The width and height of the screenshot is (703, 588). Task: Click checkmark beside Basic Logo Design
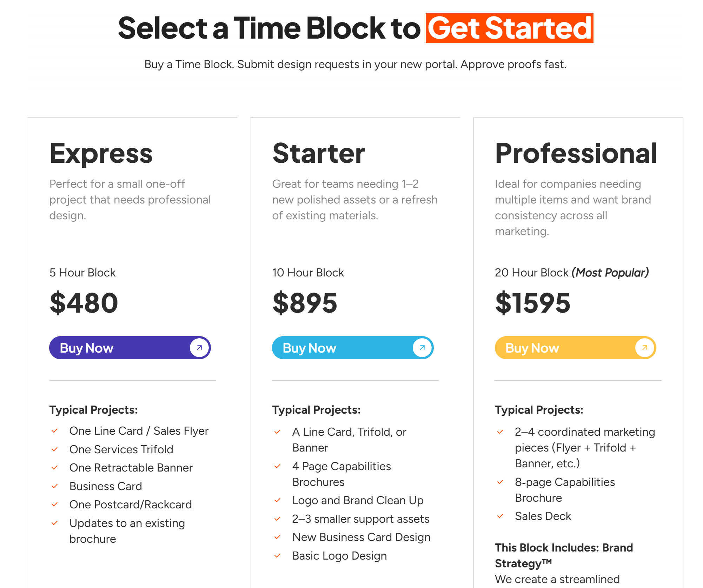[278, 556]
